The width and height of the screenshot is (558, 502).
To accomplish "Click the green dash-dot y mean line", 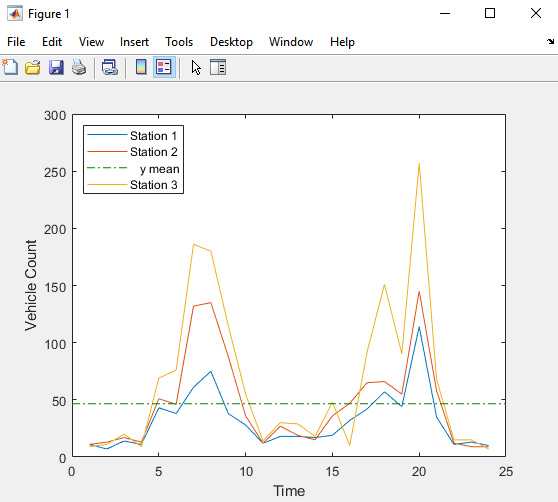I will 289,403.
